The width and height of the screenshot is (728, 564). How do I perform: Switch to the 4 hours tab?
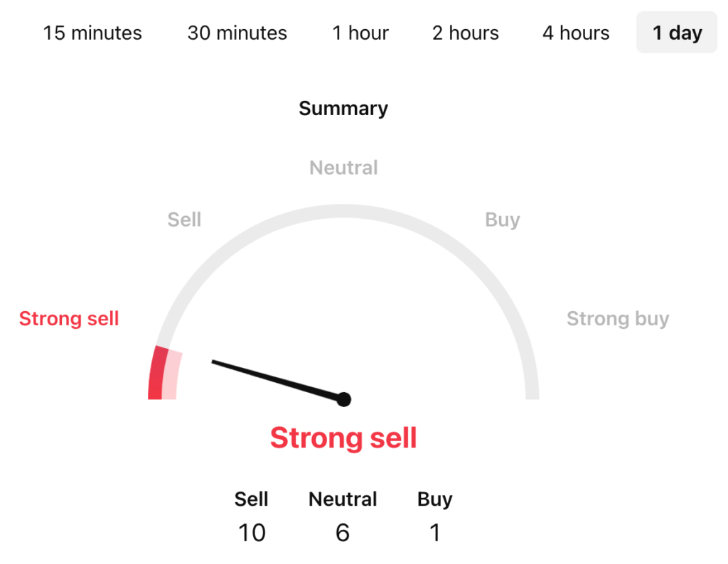576,33
